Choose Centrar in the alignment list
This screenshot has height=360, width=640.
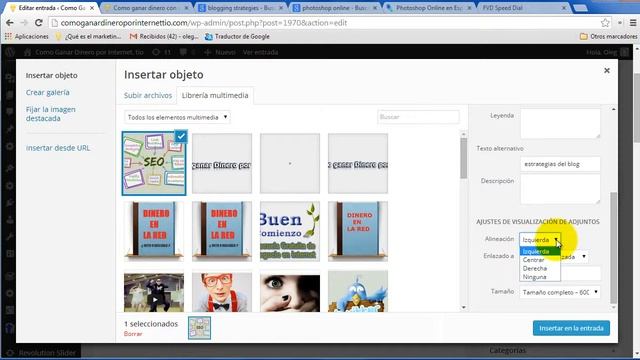540,260
